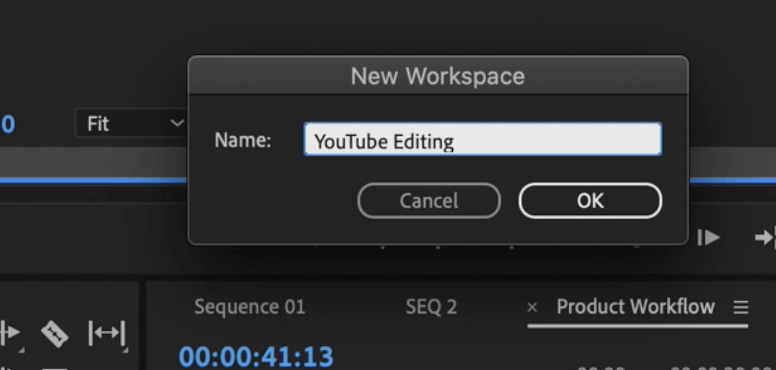Image resolution: width=776 pixels, height=370 pixels.
Task: Close the Product Workflow sequence tab
Action: pos(532,308)
